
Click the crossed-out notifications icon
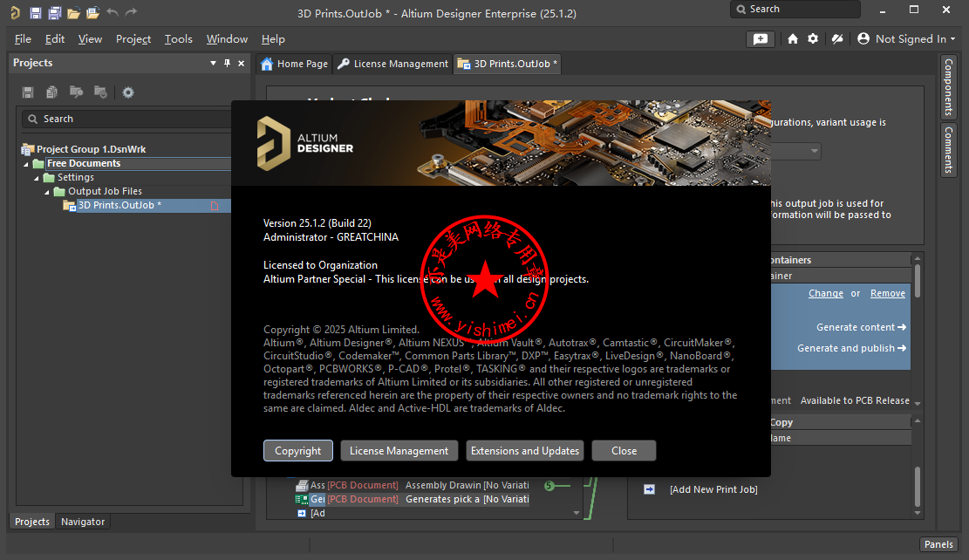[837, 39]
